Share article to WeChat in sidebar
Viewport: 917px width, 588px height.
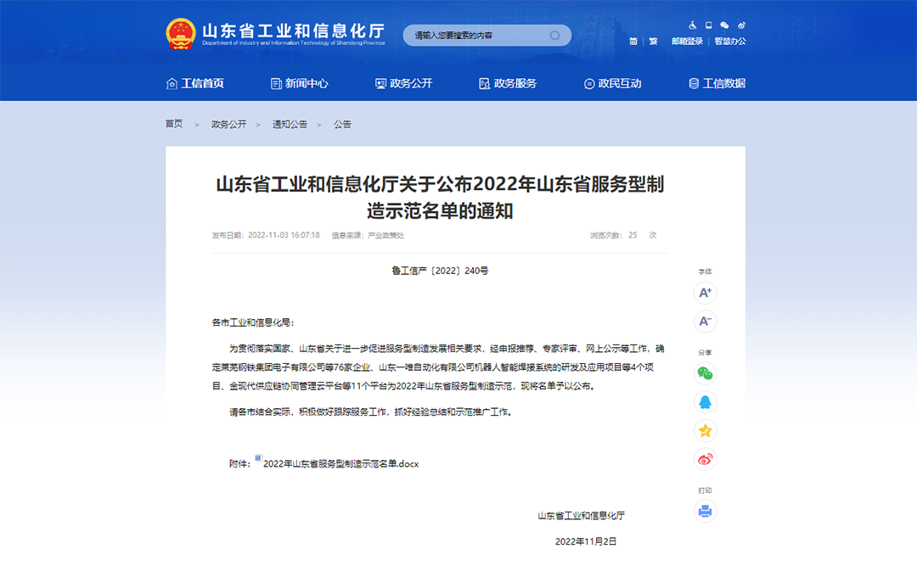pyautogui.click(x=705, y=373)
